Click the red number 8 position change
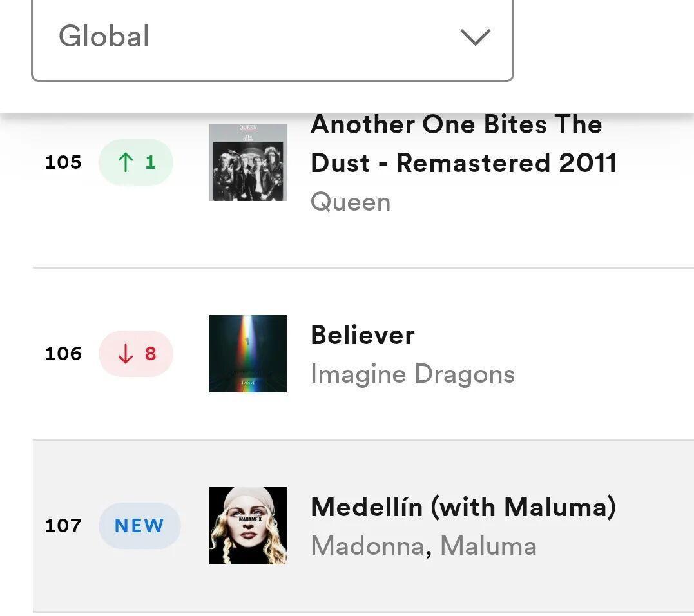The height and width of the screenshot is (616, 694). [150, 354]
